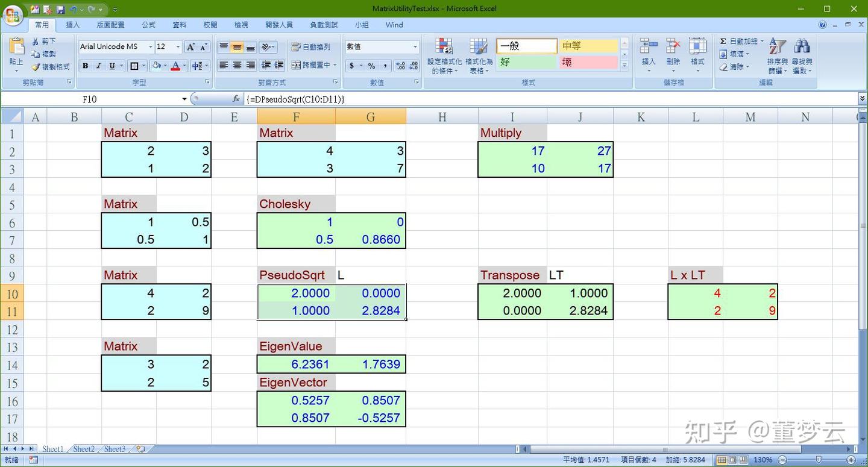Open the font size dropdown
Viewport: 868px width, 467px height.
(178, 46)
